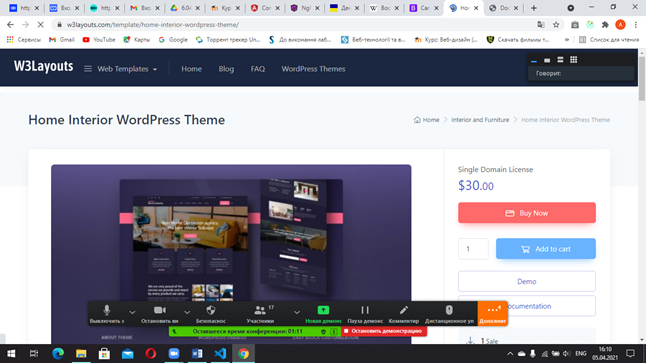Viewport: 646px width, 363px height.
Task: Open Zoom annotation pencil tool
Action: coord(404,314)
